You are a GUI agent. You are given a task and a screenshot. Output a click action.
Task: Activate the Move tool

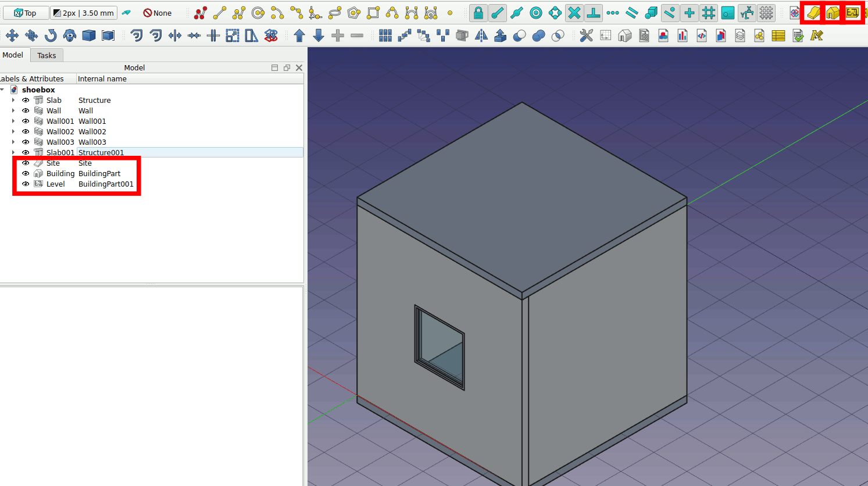[12, 36]
